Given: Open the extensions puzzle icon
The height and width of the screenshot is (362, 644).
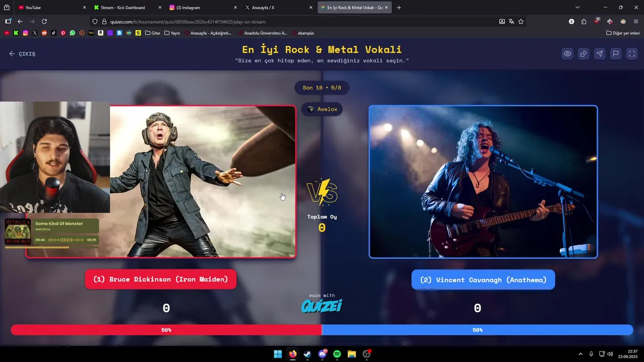Looking at the screenshot, I should click(x=584, y=22).
